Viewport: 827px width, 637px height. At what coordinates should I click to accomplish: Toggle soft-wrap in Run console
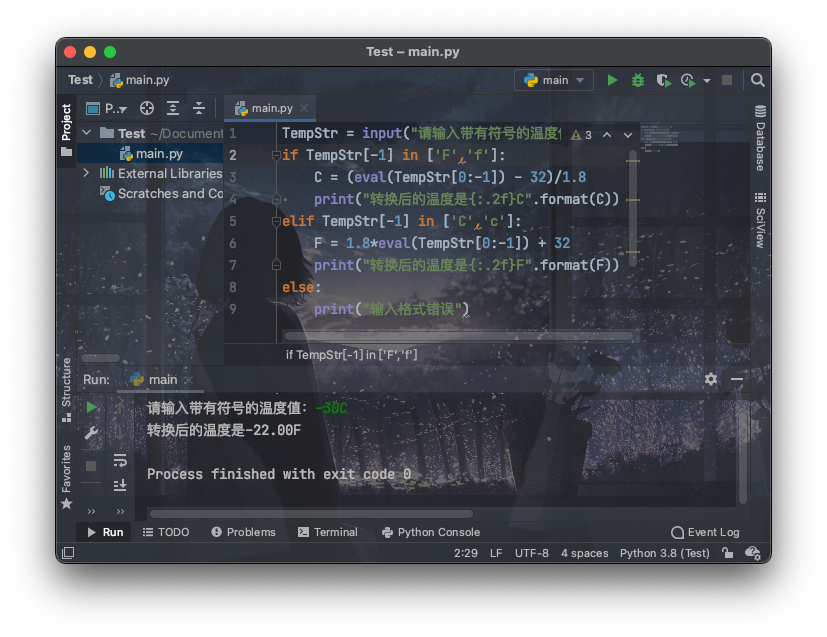120,461
